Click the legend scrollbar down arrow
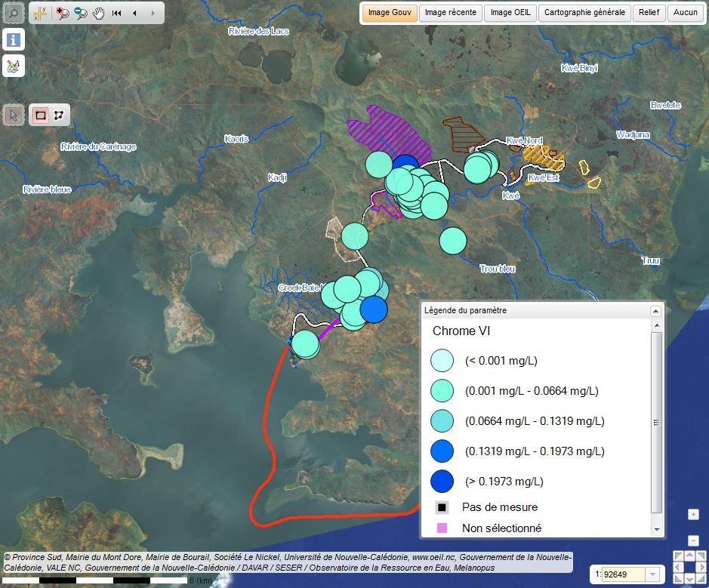This screenshot has height=588, width=709. pos(657,530)
